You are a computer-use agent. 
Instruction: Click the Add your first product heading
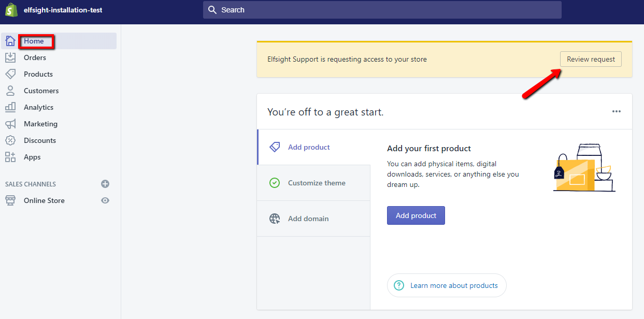(429, 149)
